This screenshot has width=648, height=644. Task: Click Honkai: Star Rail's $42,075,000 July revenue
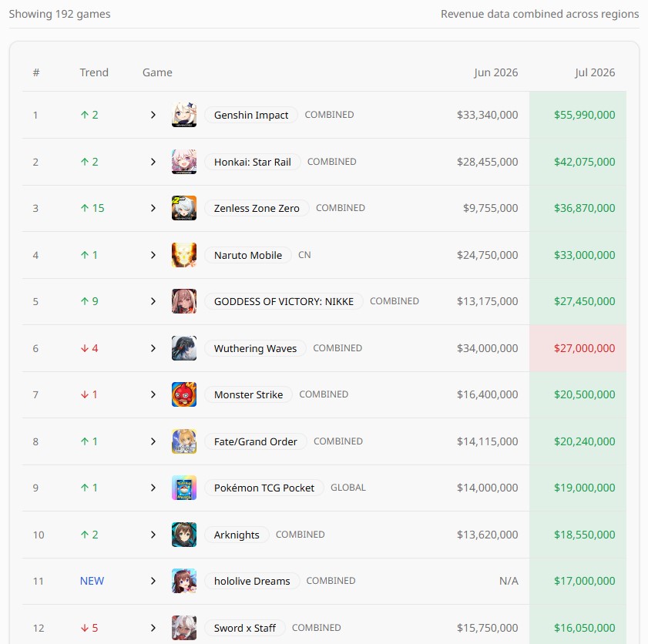(584, 162)
